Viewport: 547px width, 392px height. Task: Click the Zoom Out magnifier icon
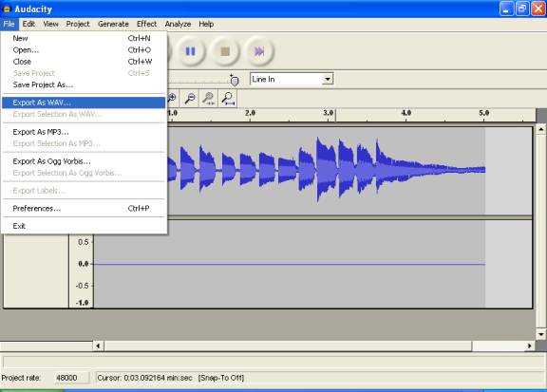tap(190, 99)
